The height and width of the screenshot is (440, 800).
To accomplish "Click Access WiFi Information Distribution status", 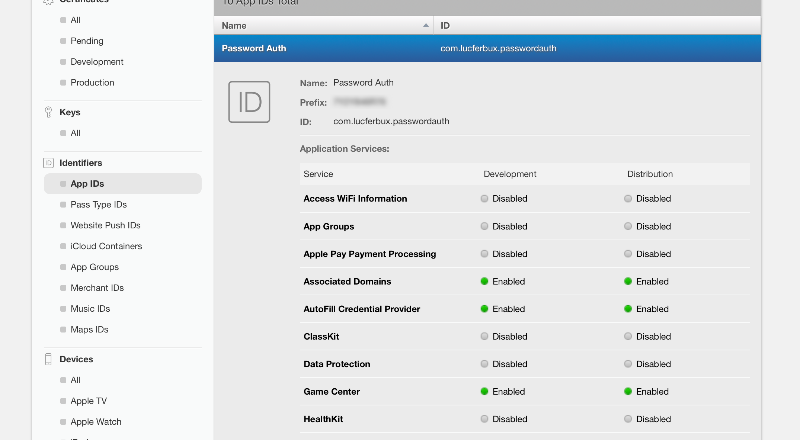I will coord(647,199).
